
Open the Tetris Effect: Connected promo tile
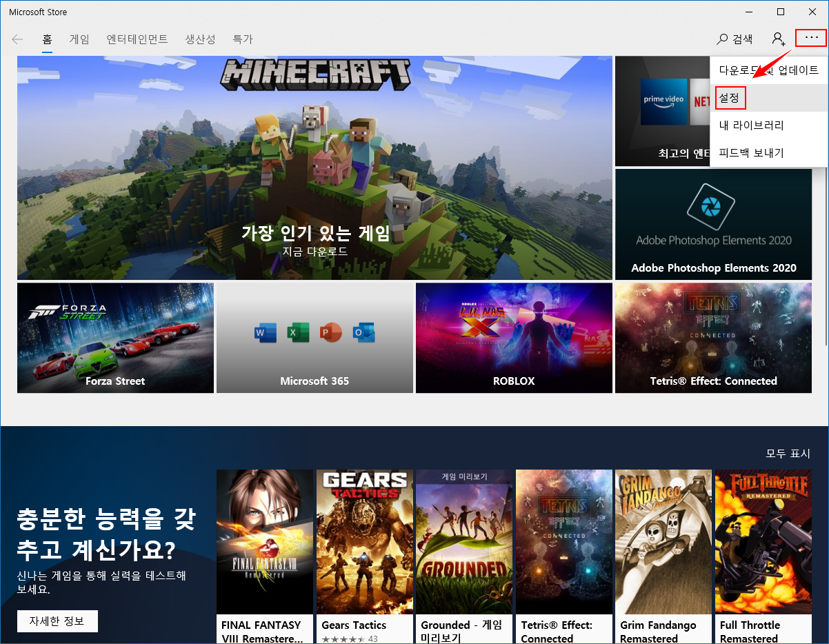713,338
